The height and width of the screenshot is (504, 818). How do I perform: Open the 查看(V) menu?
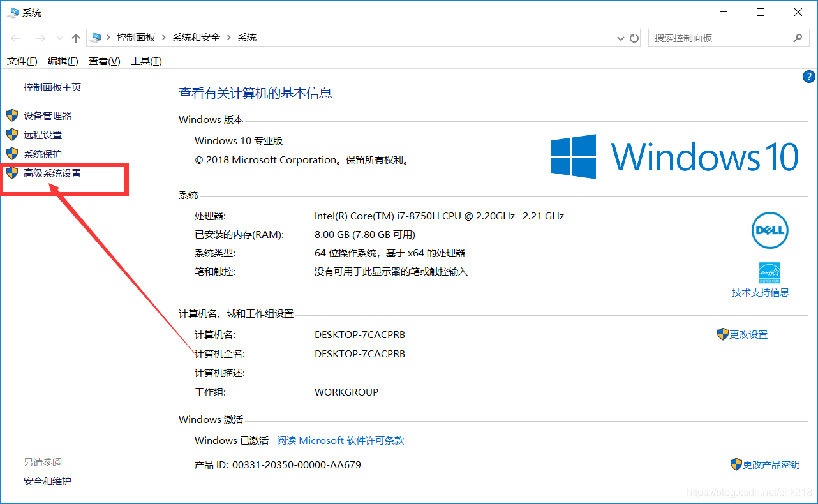tap(104, 61)
